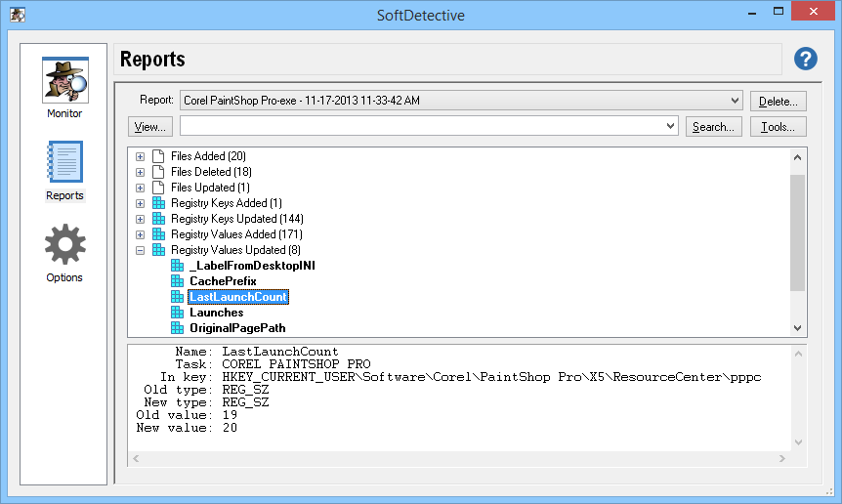842x504 pixels.
Task: Click the Monitor label in sidebar
Action: [64, 113]
